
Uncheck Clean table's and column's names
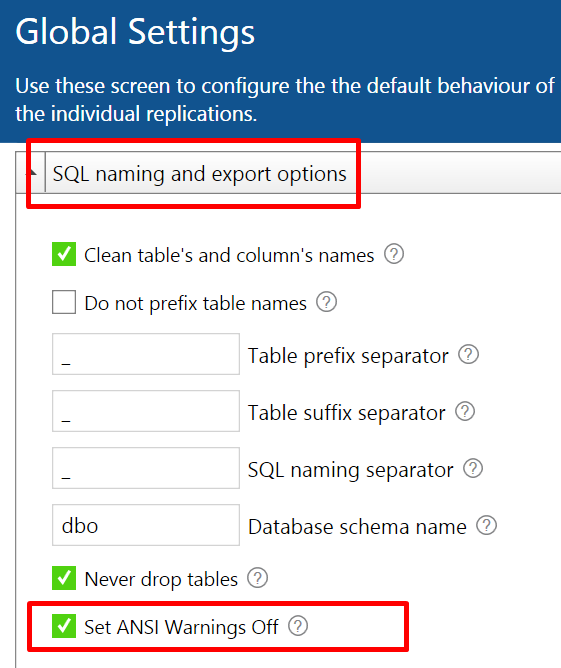64,254
